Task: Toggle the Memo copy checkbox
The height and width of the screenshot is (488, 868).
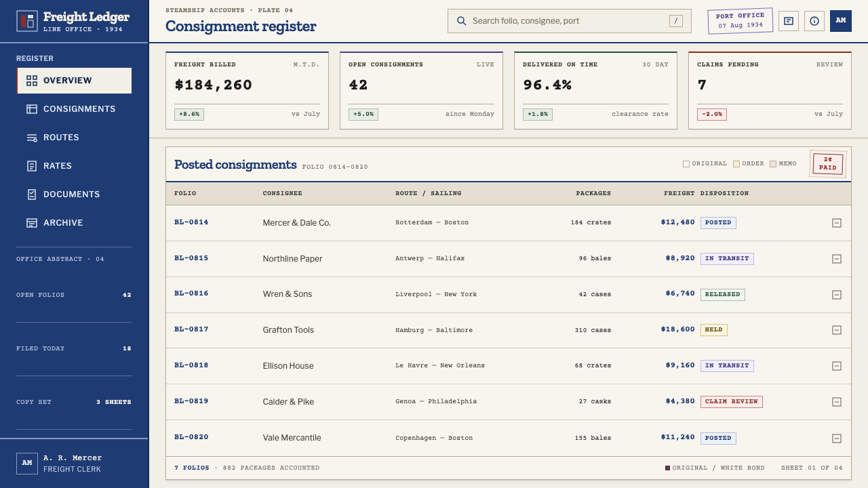Action: pyautogui.click(x=773, y=164)
